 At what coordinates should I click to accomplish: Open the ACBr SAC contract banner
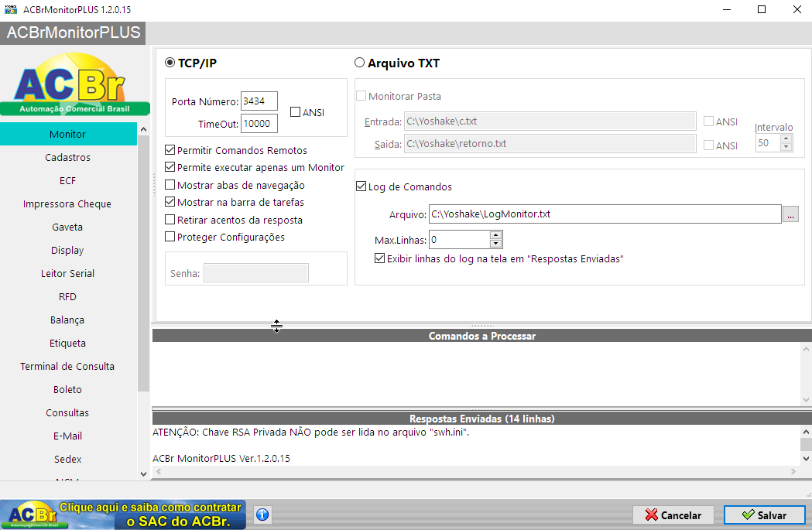click(x=123, y=515)
